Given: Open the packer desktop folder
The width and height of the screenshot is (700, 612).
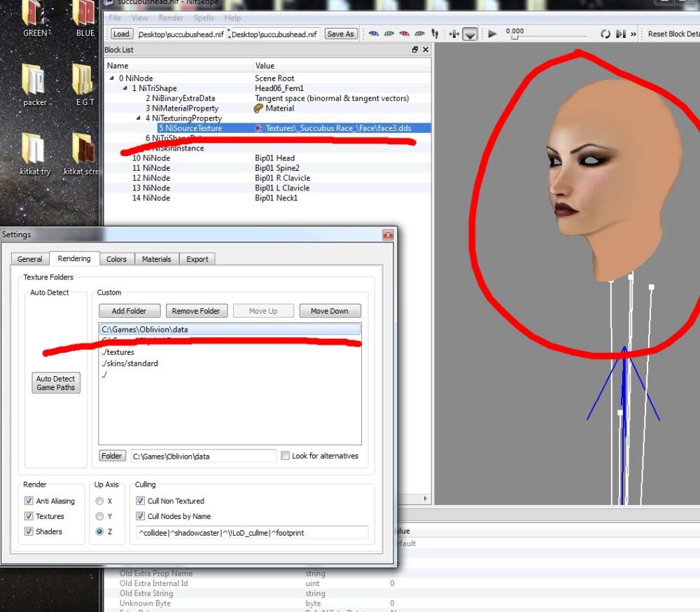Looking at the screenshot, I should click(x=35, y=85).
